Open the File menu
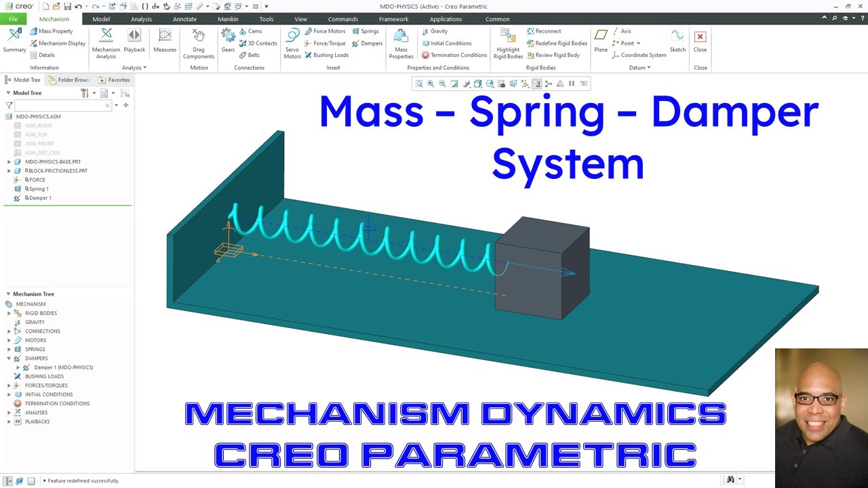The height and width of the screenshot is (488, 868). (13, 19)
